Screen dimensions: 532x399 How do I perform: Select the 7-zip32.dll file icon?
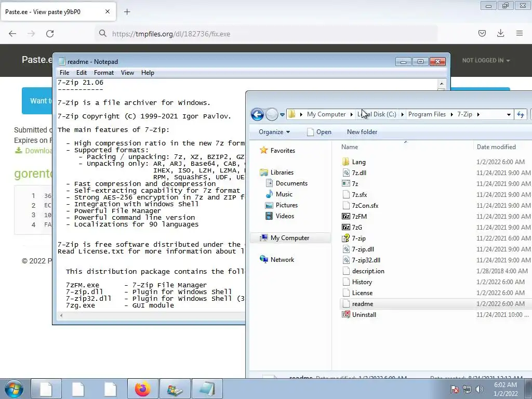click(x=345, y=260)
